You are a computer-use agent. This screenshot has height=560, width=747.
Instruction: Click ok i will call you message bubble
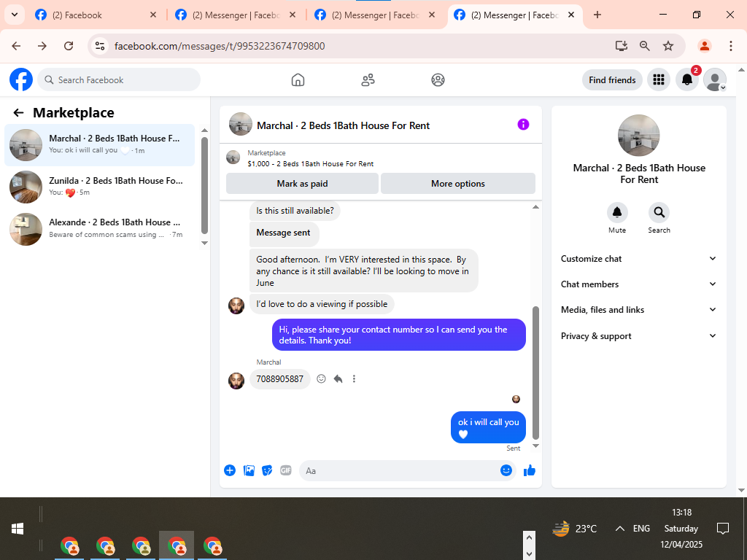coord(488,427)
